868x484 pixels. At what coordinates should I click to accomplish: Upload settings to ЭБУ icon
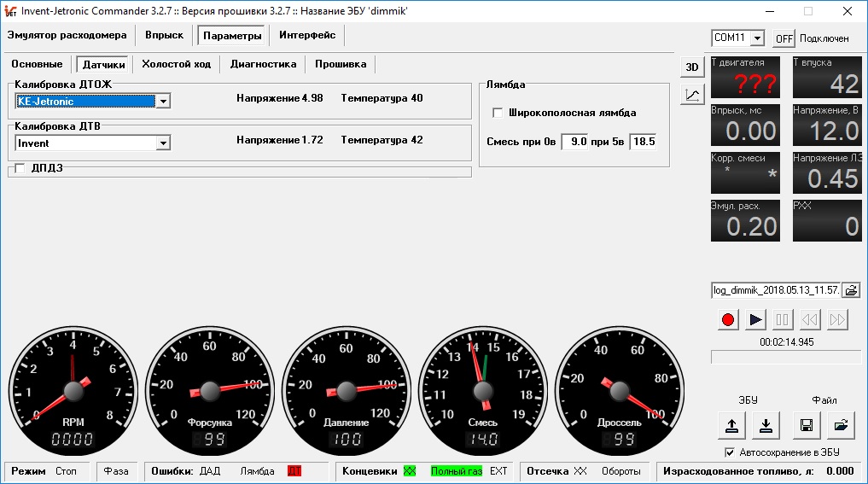pos(731,425)
